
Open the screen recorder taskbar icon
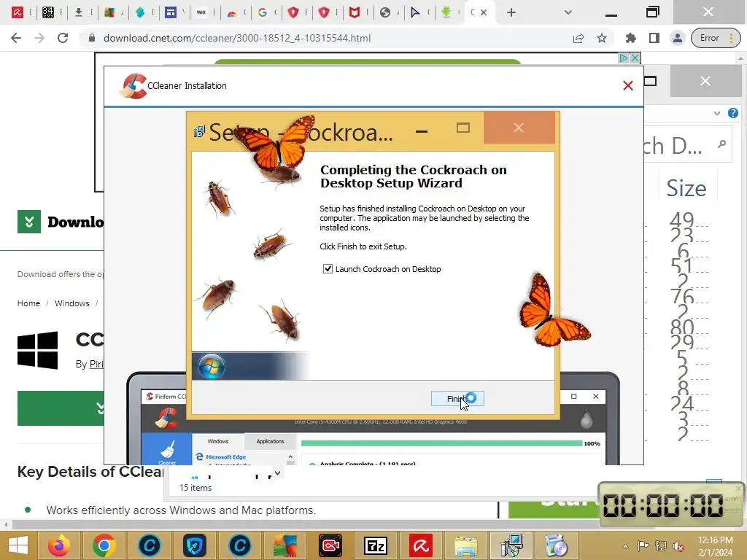[330, 545]
